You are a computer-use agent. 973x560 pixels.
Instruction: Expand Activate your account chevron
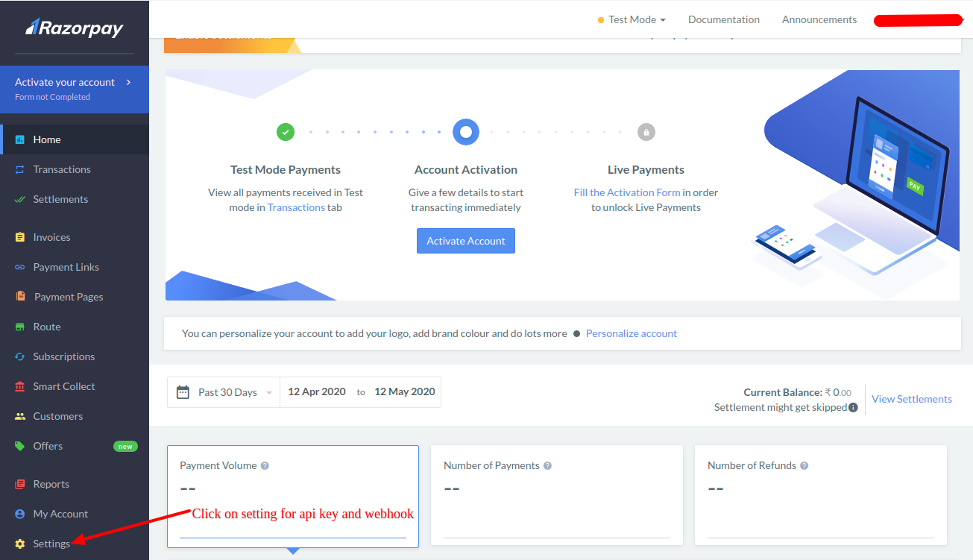pyautogui.click(x=128, y=82)
